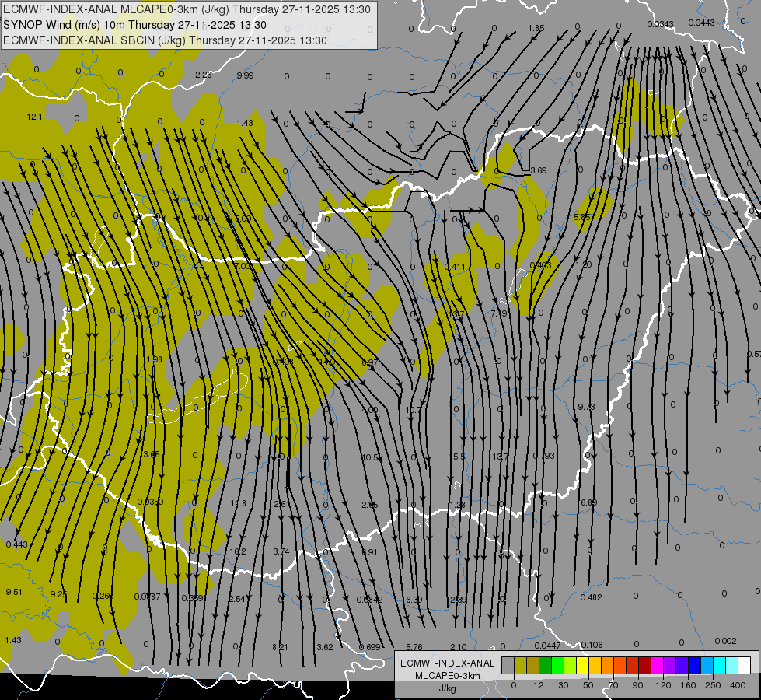Click the 9.51 value on the map
Screen dimensions: 761x700
point(13,592)
